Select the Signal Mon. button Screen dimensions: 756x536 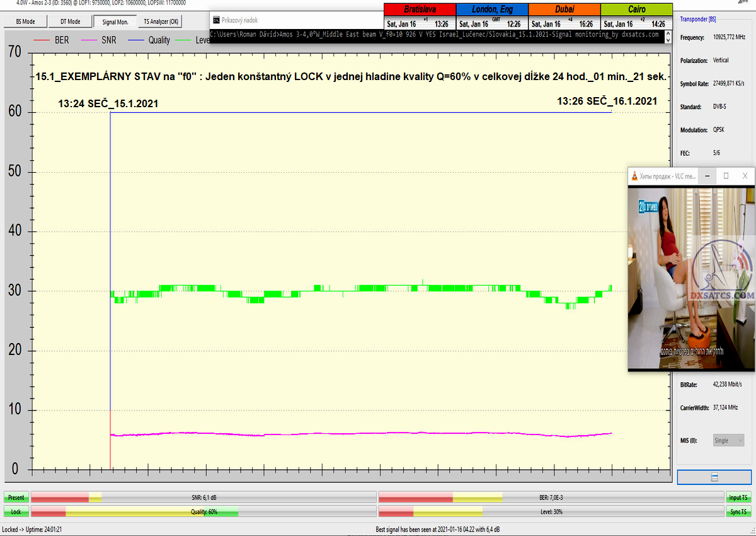coord(115,21)
